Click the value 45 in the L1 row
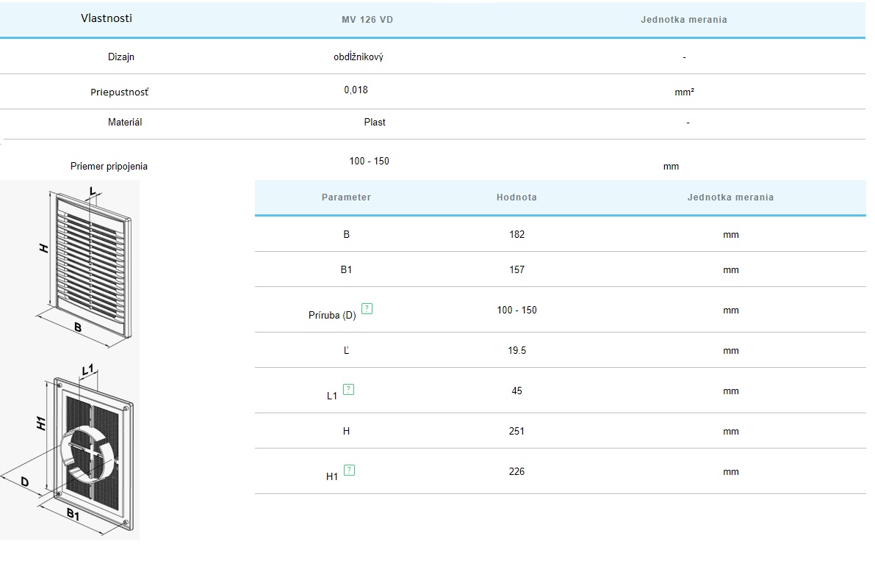875x588 pixels. pos(516,391)
